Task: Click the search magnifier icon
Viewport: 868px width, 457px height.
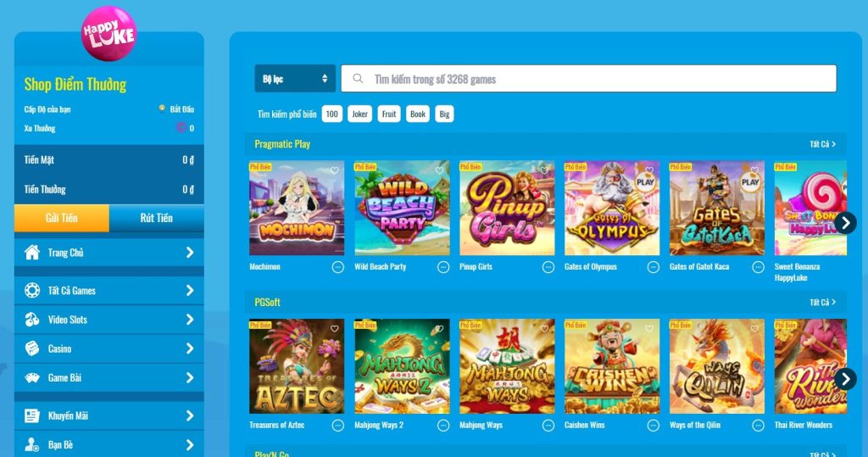Action: (359, 79)
